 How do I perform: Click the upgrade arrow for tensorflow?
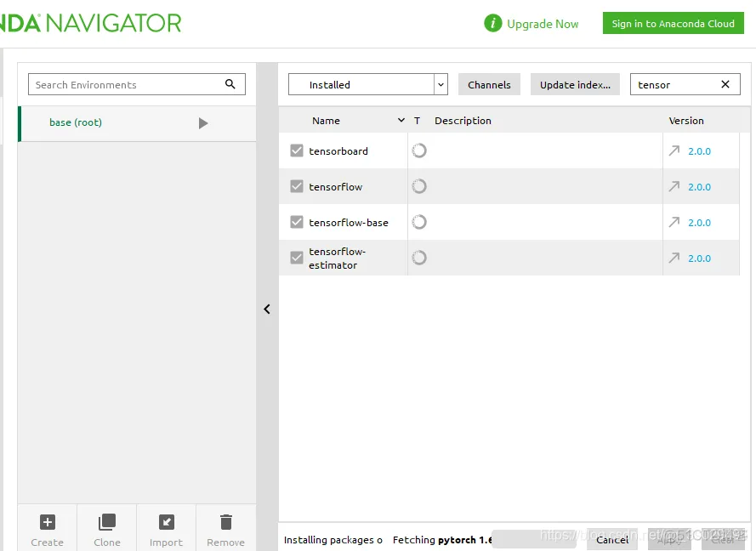(674, 186)
